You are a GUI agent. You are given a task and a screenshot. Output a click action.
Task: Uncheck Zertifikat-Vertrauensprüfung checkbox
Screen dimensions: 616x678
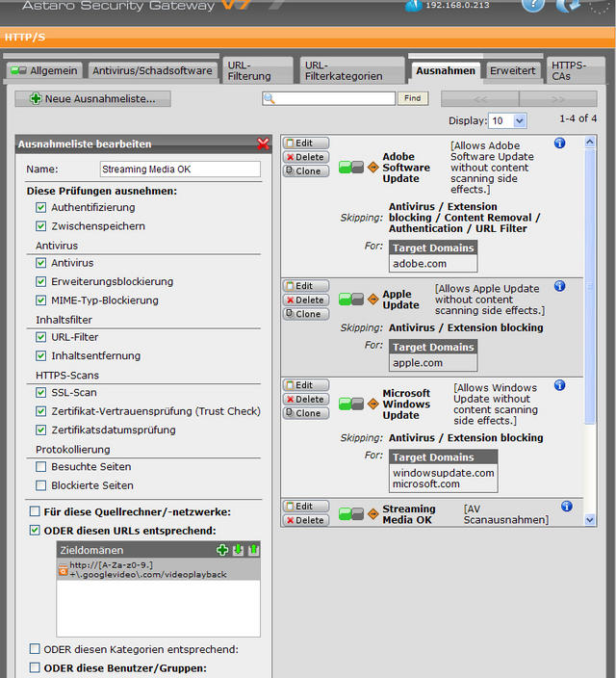pyautogui.click(x=41, y=411)
